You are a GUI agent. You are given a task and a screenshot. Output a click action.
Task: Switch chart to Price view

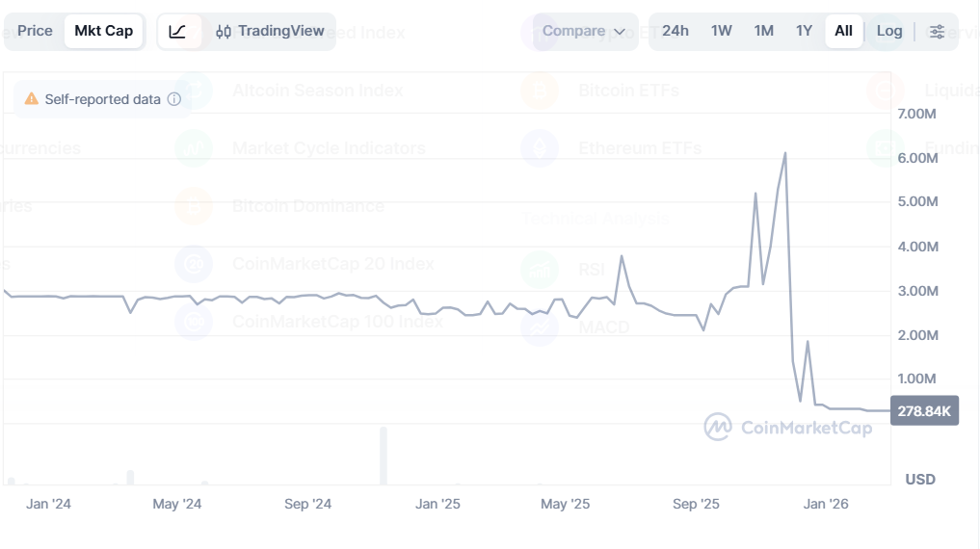[36, 31]
